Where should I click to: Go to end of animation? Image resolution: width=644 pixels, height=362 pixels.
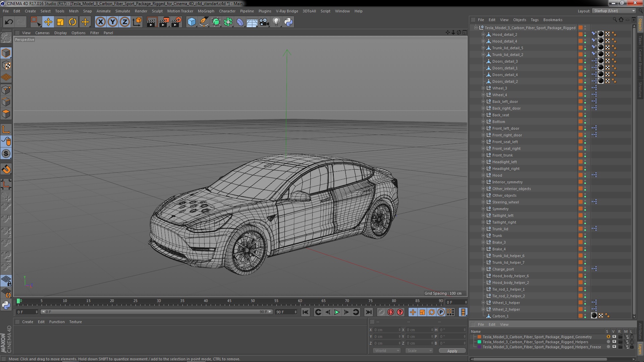tap(368, 312)
